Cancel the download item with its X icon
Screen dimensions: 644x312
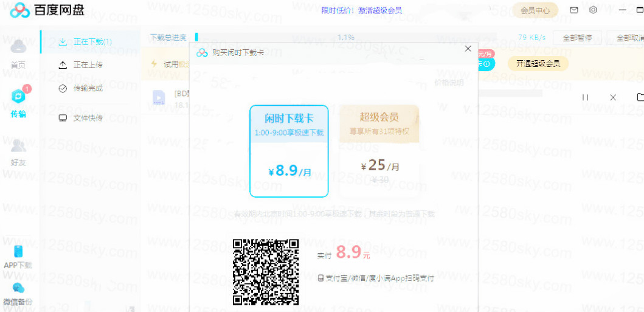613,97
